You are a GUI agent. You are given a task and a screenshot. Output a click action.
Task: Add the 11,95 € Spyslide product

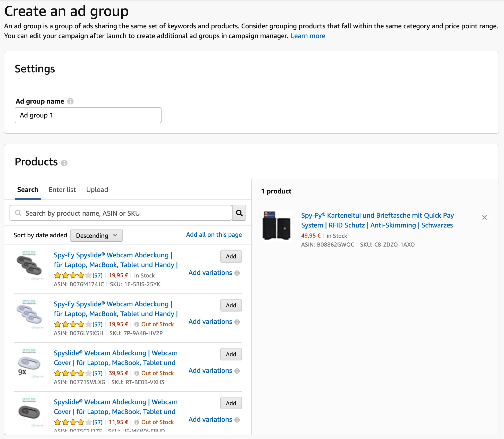click(231, 403)
